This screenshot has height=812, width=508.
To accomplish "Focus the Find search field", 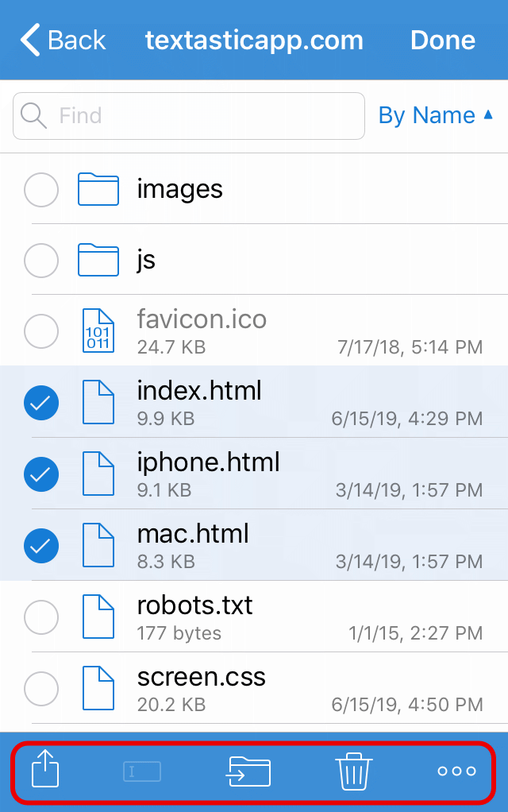I will coord(206,116).
